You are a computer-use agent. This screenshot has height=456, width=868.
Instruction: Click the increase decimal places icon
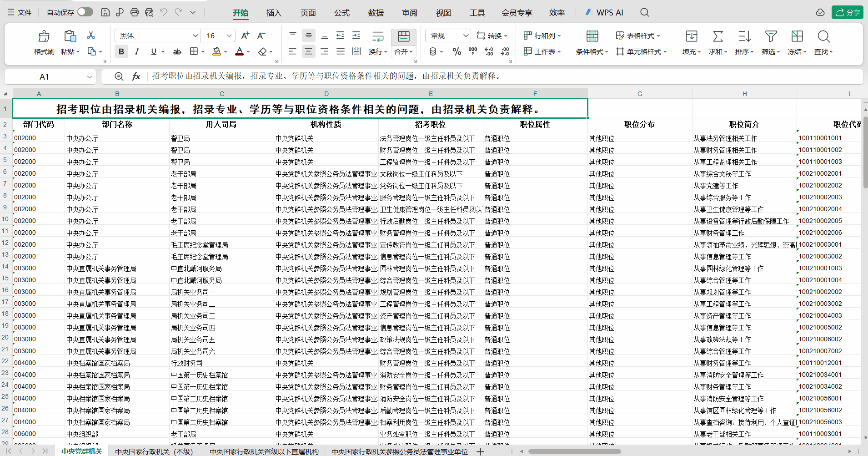[x=489, y=51]
